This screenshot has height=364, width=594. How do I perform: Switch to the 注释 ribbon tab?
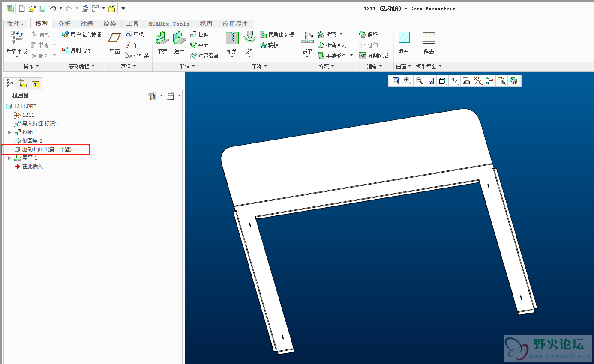[x=87, y=24]
